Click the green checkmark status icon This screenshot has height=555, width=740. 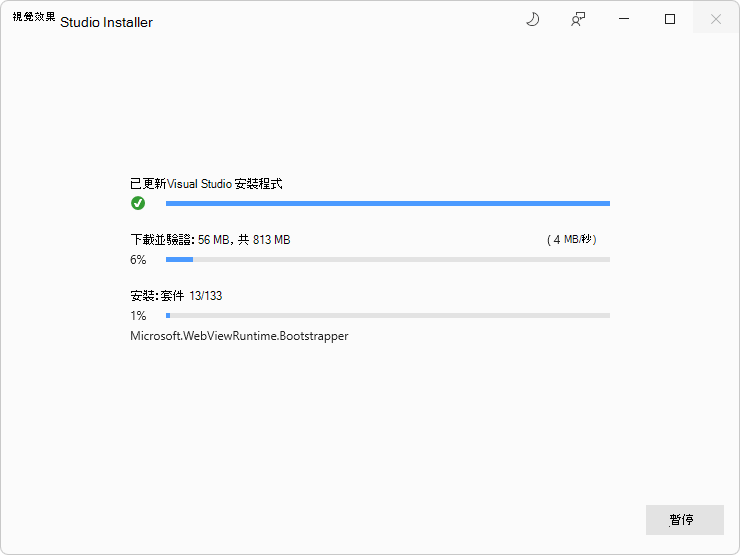point(138,203)
